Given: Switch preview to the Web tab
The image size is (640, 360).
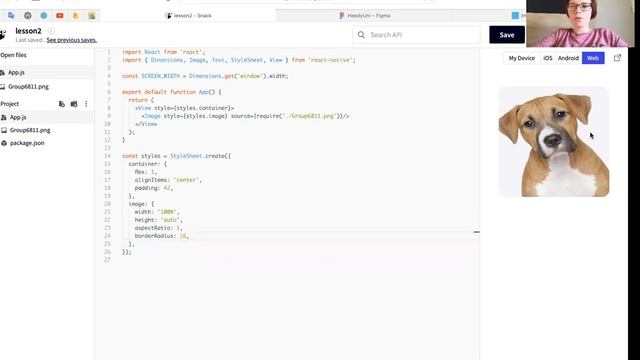Looking at the screenshot, I should point(593,58).
